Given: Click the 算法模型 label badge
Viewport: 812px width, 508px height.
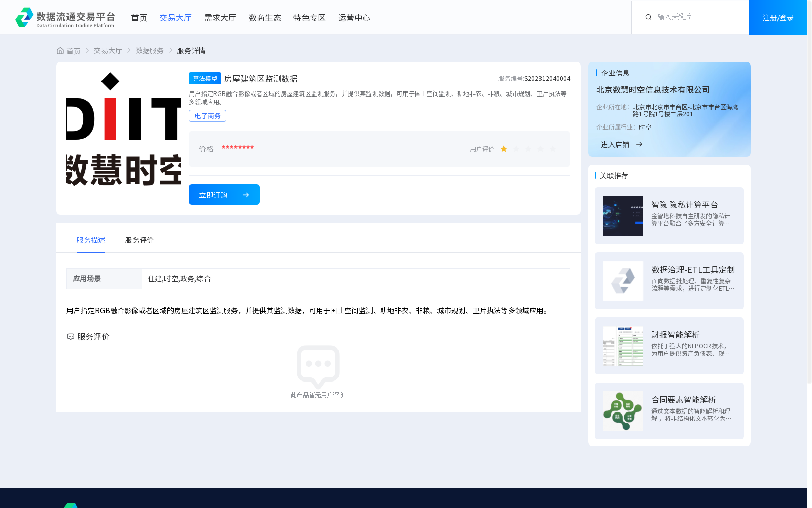Looking at the screenshot, I should point(205,78).
